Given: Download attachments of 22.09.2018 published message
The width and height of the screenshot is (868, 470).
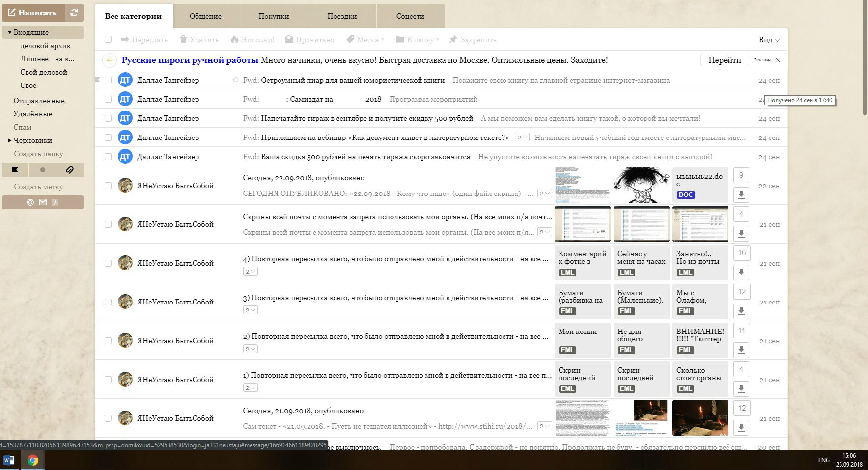Looking at the screenshot, I should point(741,194).
